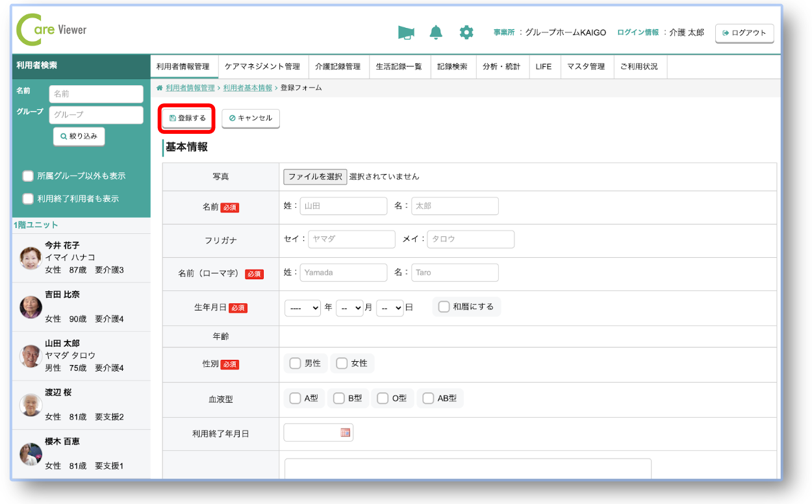
Task: Open calendar icon for 利用終了年月日
Action: coord(346,433)
